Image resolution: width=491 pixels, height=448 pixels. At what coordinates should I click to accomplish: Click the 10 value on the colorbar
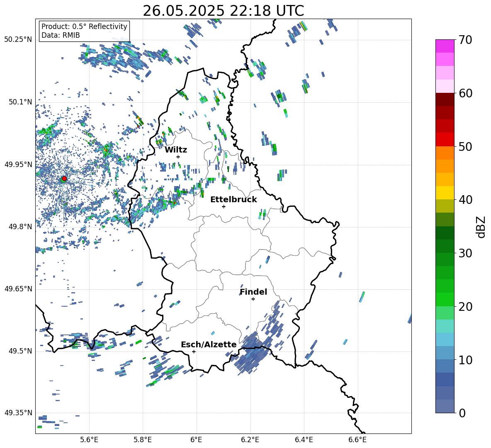pyautogui.click(x=465, y=360)
